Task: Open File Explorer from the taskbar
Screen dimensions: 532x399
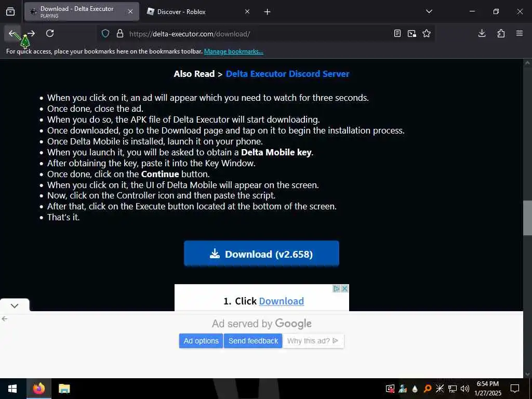Action: point(64,389)
